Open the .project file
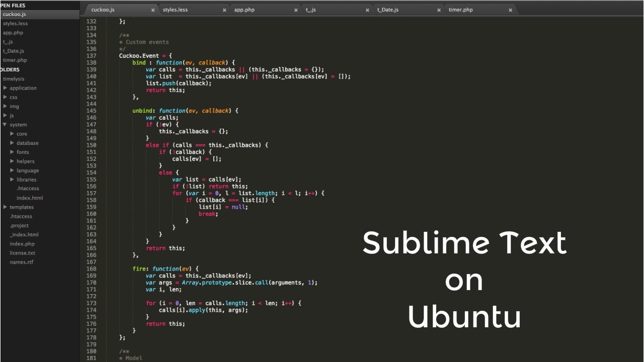Screen dimensions: 644x362 pos(19,225)
